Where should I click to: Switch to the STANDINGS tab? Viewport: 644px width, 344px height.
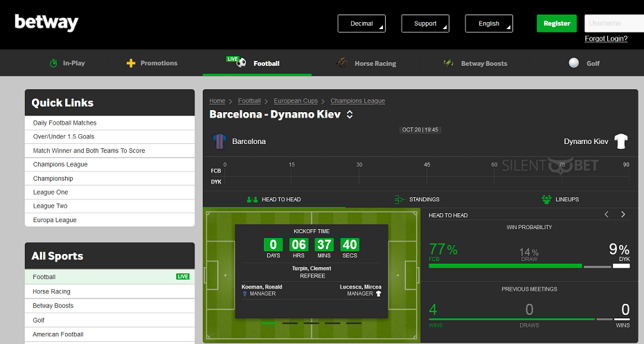coord(417,199)
